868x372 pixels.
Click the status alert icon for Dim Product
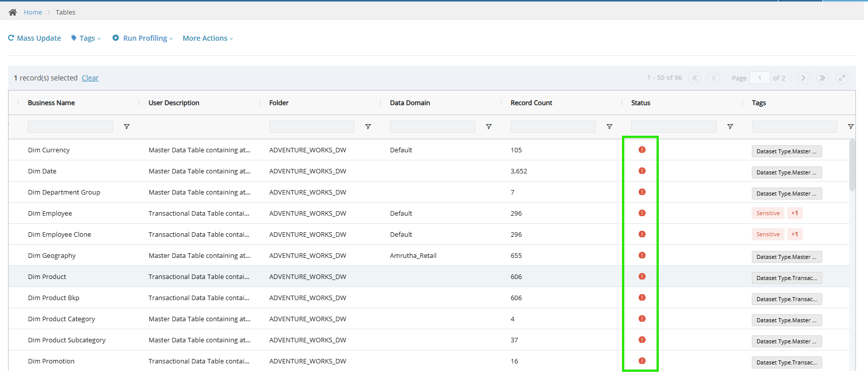[642, 276]
